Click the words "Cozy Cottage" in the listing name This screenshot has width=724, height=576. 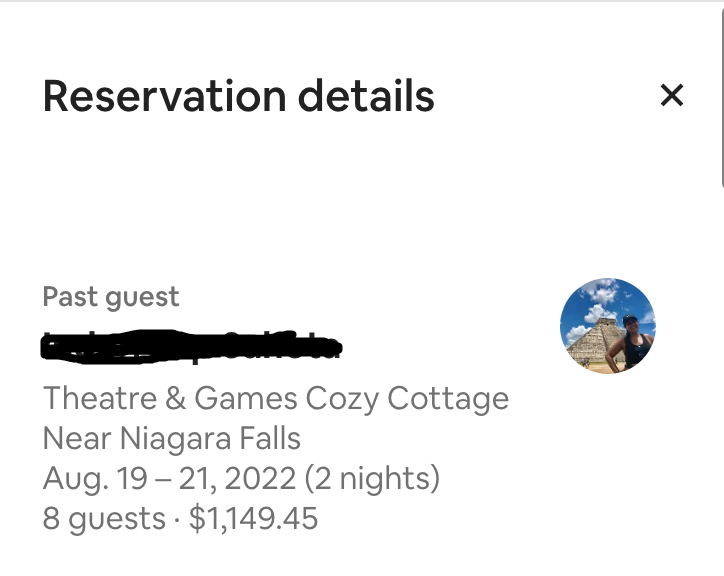coord(407,399)
